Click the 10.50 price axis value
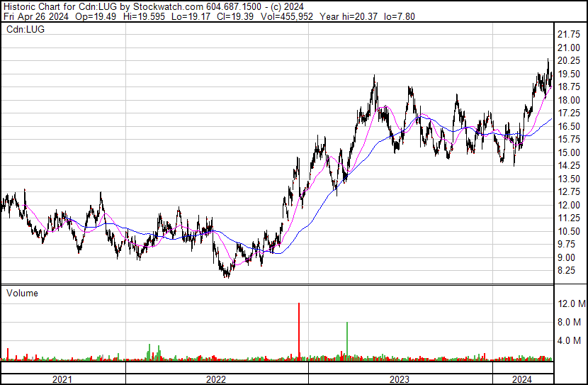This screenshot has height=385, width=588. click(569, 232)
